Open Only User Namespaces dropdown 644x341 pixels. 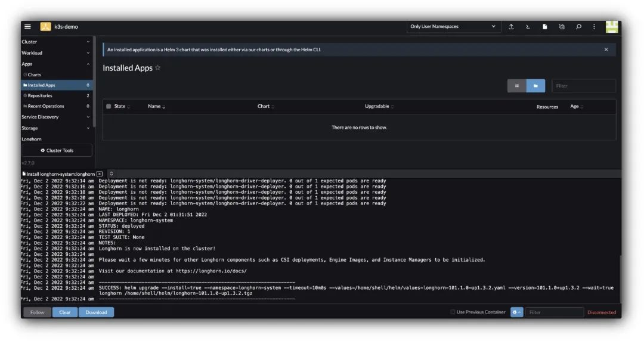pos(453,27)
